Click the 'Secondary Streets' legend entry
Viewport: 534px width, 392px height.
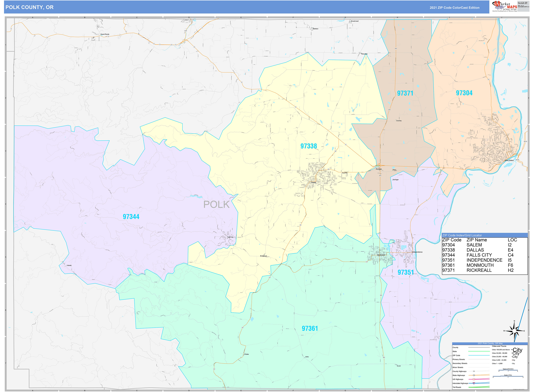(460, 364)
